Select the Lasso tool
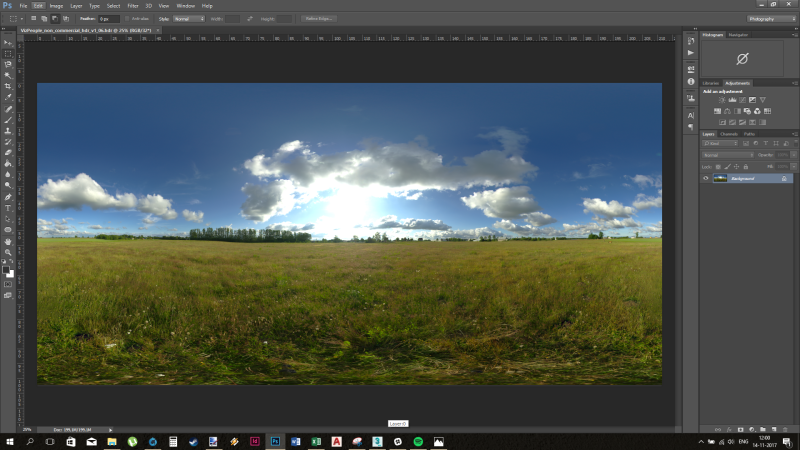Image resolution: width=800 pixels, height=450 pixels. coord(8,64)
